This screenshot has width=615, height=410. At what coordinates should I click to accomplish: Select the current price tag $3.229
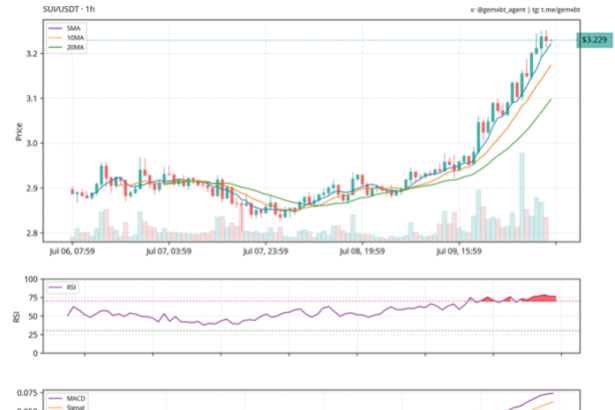point(593,40)
